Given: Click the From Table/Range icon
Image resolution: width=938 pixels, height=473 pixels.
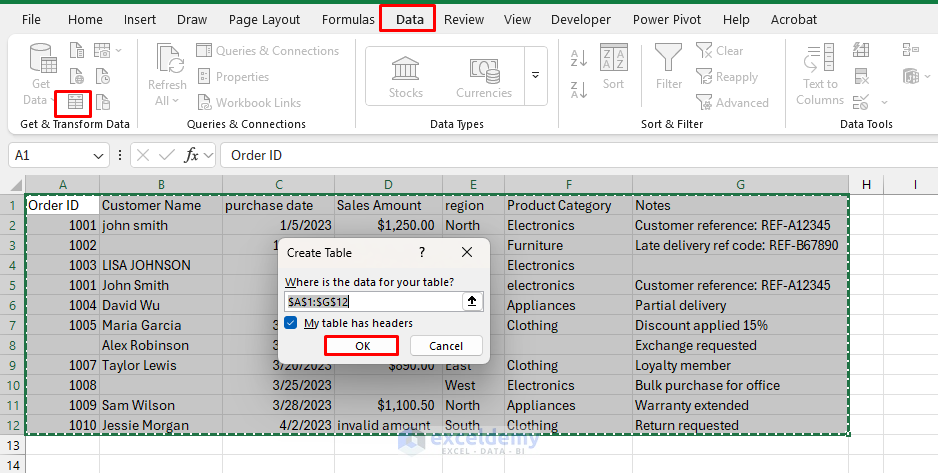Looking at the screenshot, I should click(74, 103).
